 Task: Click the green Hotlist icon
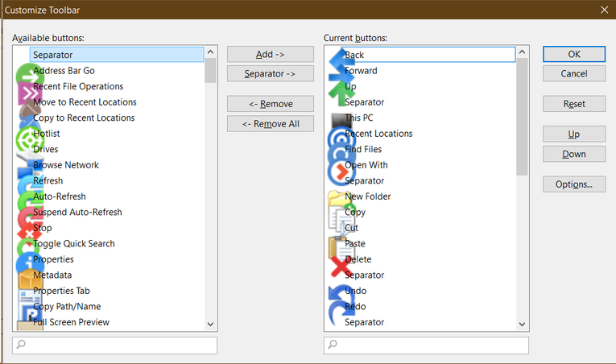click(28, 139)
